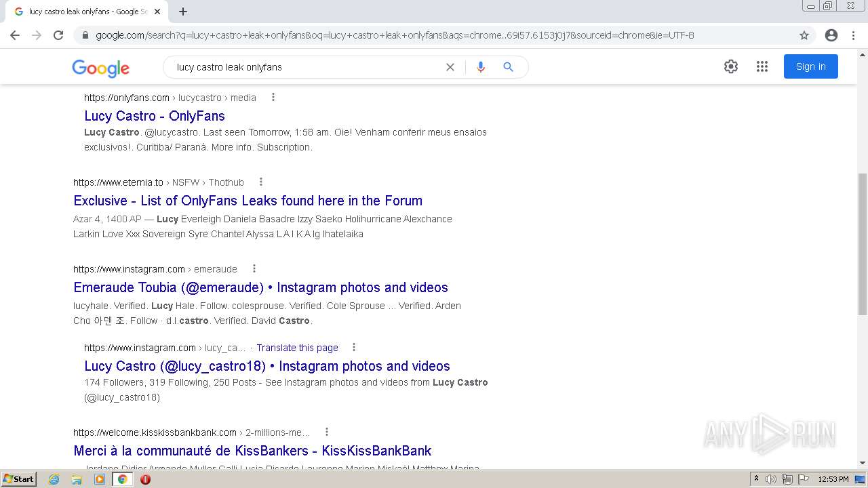Click the address bar URL
This screenshot has height=488, width=868.
tap(395, 35)
